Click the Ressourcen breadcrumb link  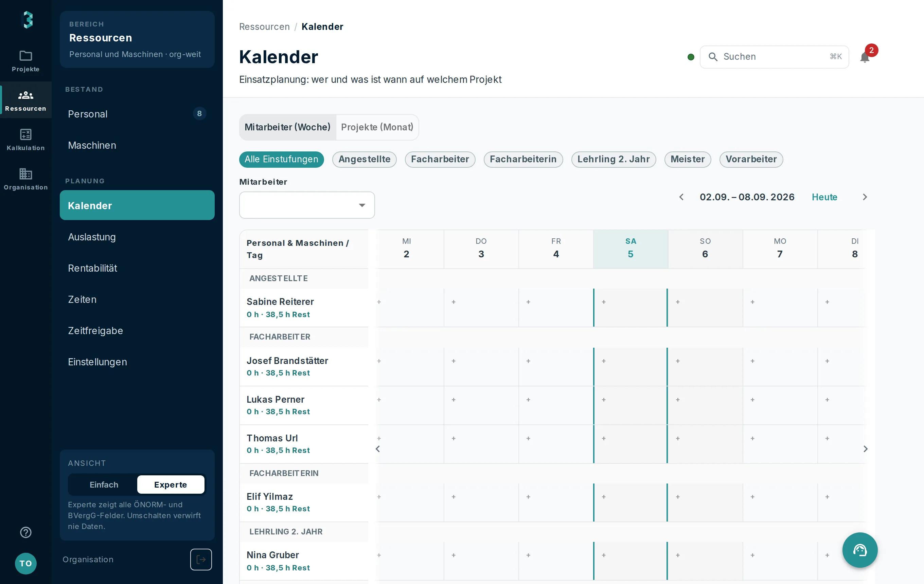click(264, 26)
